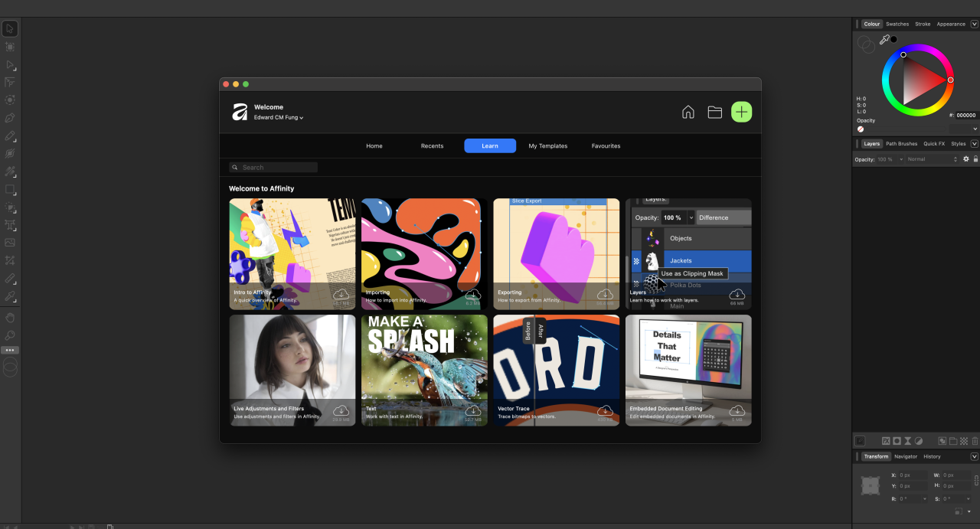The height and width of the screenshot is (529, 980).
Task: Click the colour picker eyedropper icon
Action: pos(884,40)
